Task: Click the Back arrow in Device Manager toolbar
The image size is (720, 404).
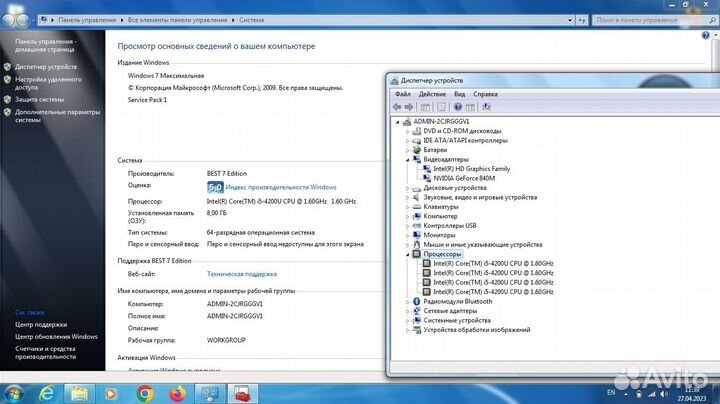Action: [x=397, y=107]
